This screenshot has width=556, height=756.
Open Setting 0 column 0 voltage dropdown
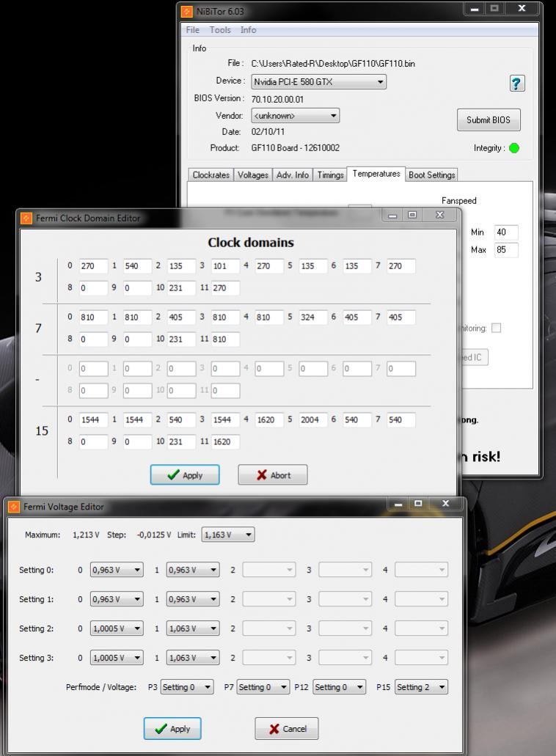[117, 570]
